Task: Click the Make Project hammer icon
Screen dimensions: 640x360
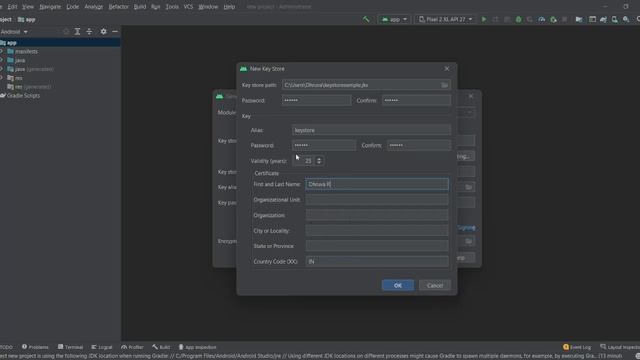Action: coord(366,19)
